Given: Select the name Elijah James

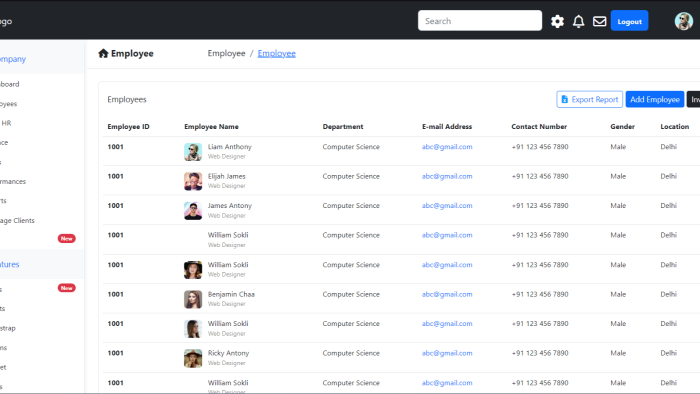Looking at the screenshot, I should 226,176.
